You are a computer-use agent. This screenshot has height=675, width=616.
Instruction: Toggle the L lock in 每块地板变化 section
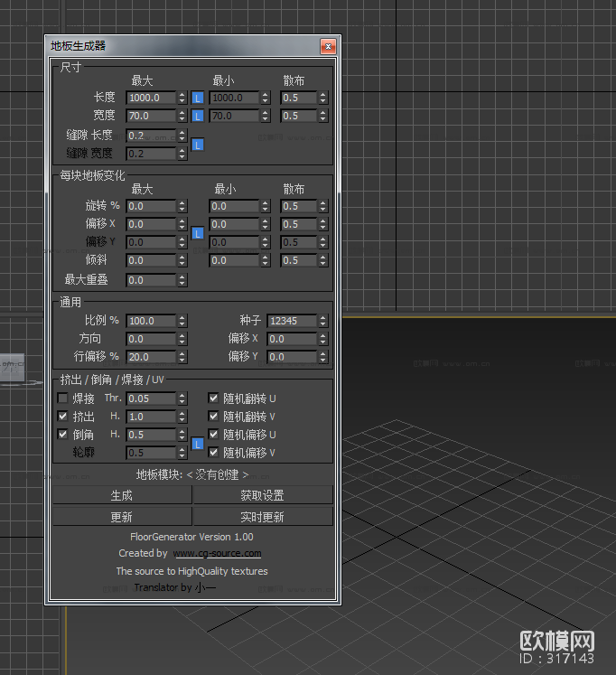click(198, 233)
